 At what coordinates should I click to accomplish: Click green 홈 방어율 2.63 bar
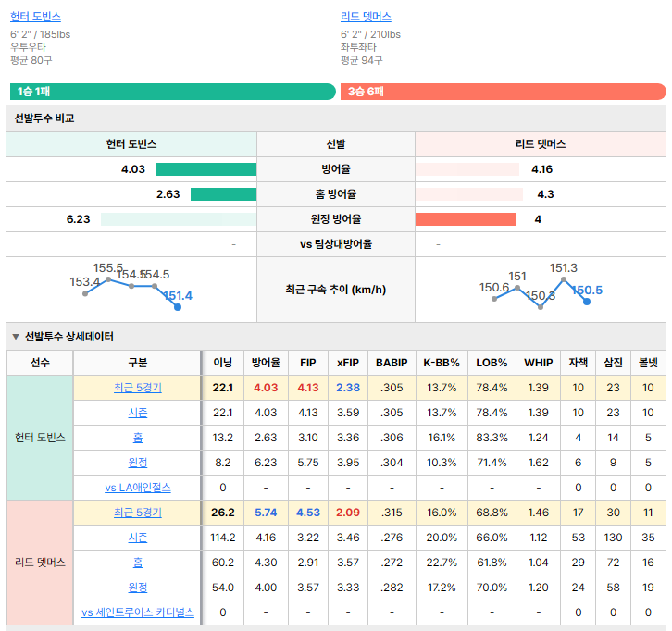tap(223, 194)
